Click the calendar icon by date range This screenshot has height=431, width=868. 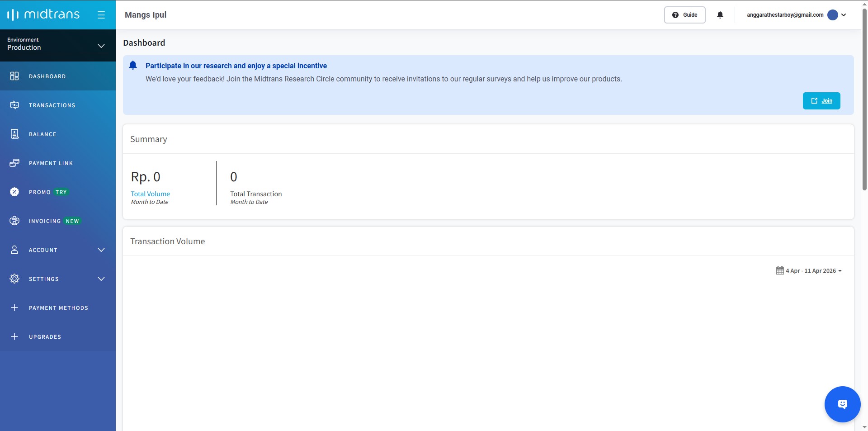(x=780, y=270)
